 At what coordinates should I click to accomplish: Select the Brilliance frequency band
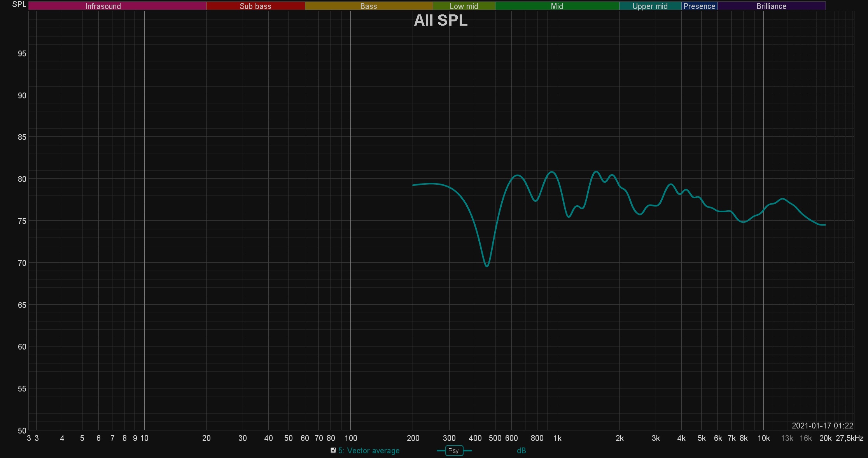coord(772,6)
